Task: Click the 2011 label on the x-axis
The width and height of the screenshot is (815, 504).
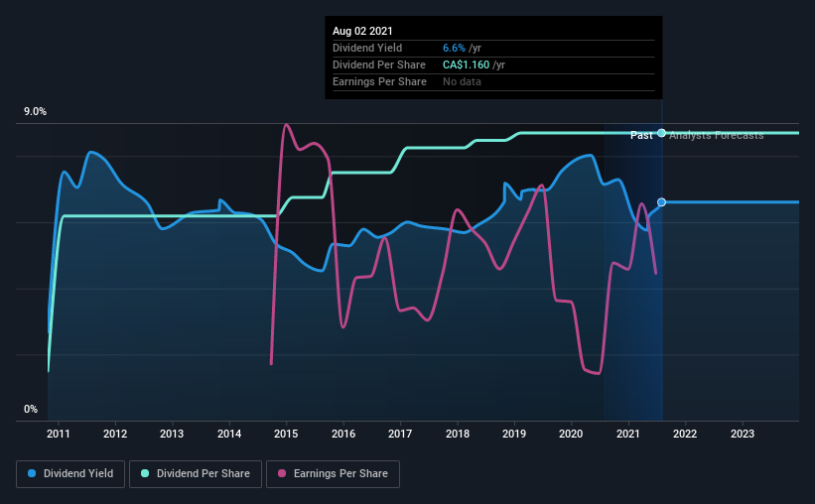Action: (x=59, y=434)
